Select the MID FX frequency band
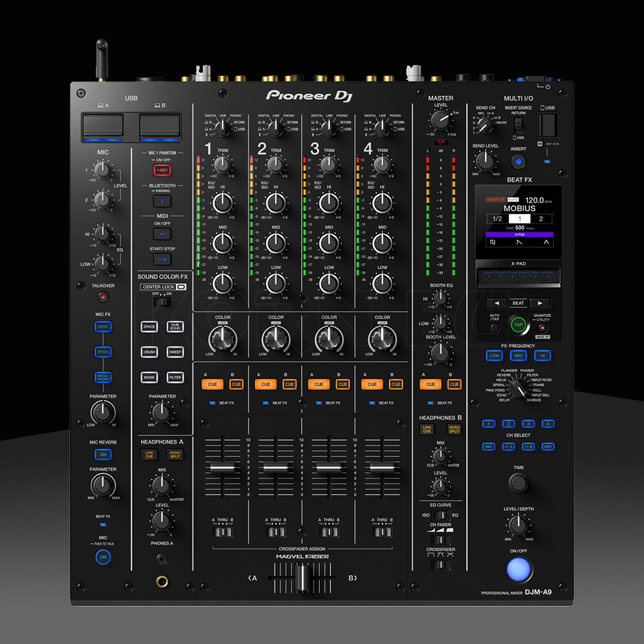 pos(518,355)
